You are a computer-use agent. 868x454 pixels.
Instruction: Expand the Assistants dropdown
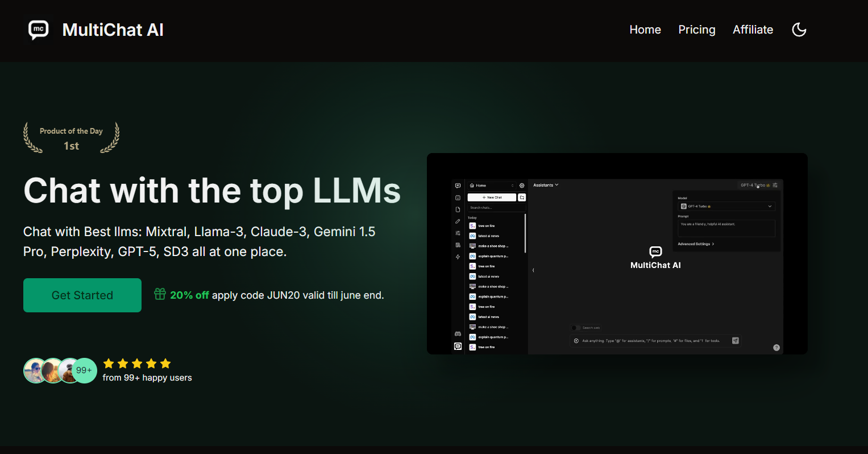546,185
